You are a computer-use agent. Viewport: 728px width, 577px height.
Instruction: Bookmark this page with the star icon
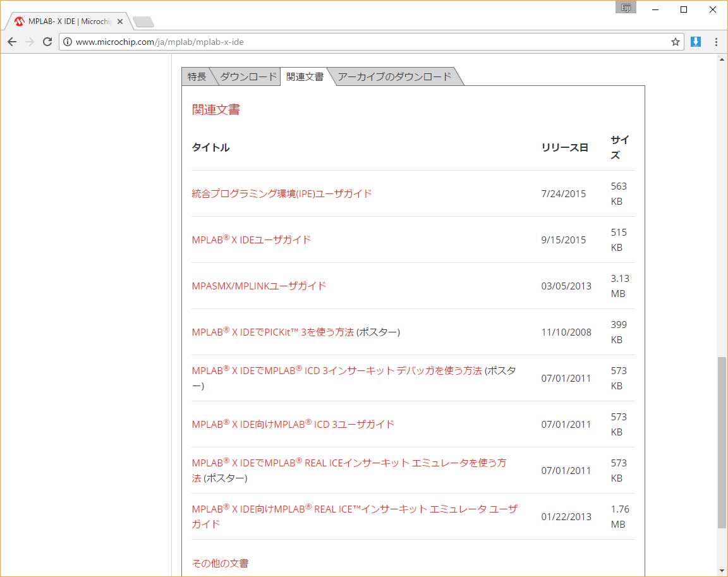[675, 42]
